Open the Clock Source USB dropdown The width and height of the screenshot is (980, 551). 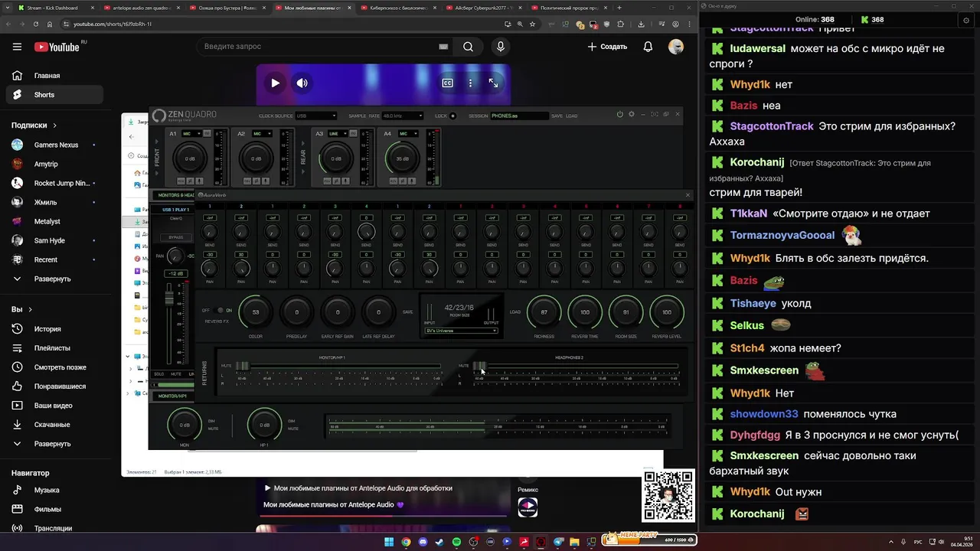click(316, 116)
